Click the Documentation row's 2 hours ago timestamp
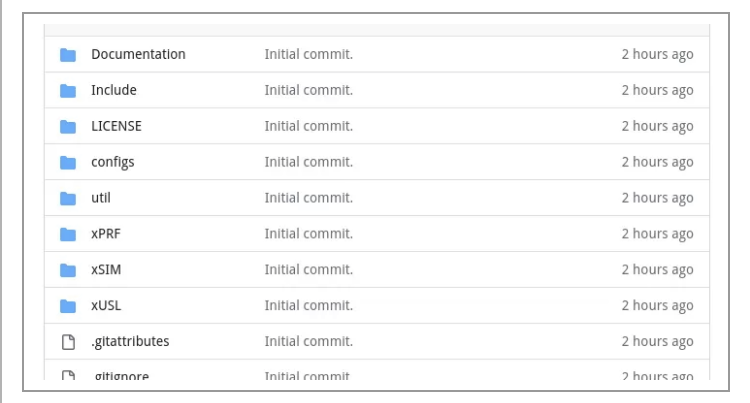This screenshot has width=750, height=403. click(657, 54)
